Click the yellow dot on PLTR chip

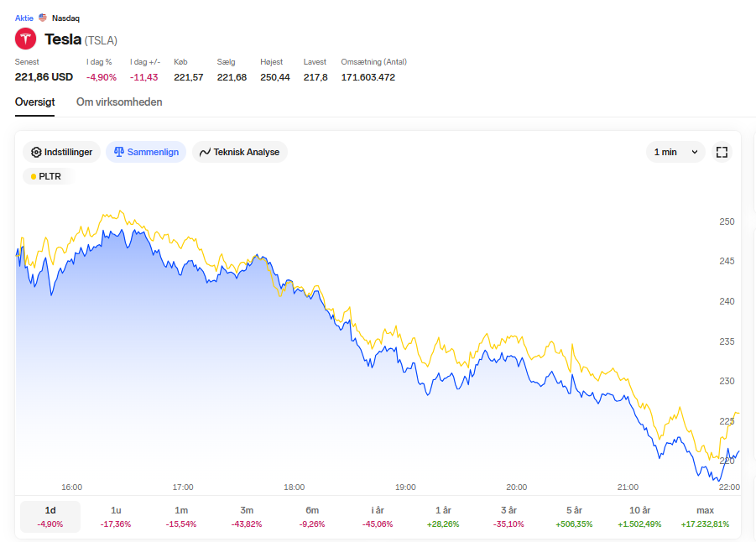(34, 176)
